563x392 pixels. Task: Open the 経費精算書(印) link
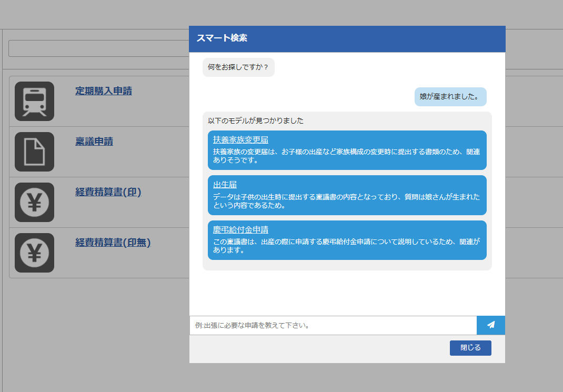click(108, 192)
